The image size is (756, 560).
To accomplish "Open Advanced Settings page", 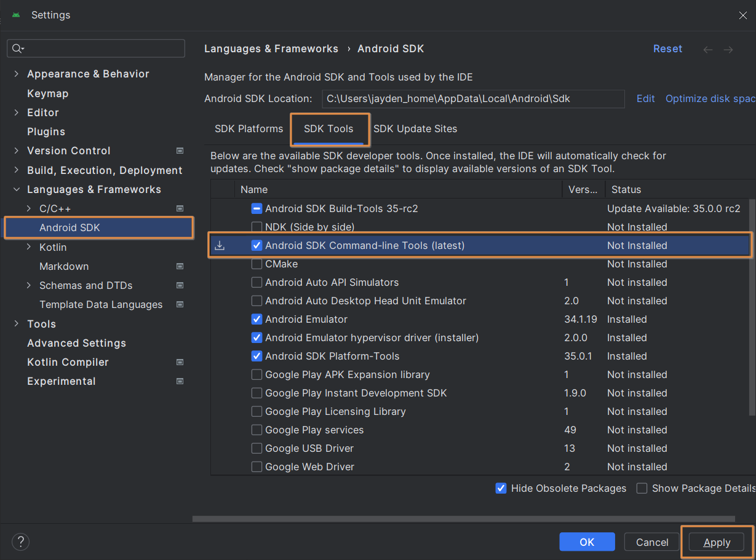I will tap(77, 343).
